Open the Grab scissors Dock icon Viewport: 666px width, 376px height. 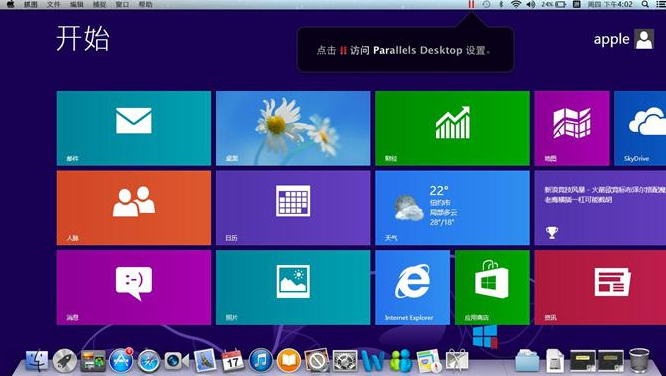457,361
